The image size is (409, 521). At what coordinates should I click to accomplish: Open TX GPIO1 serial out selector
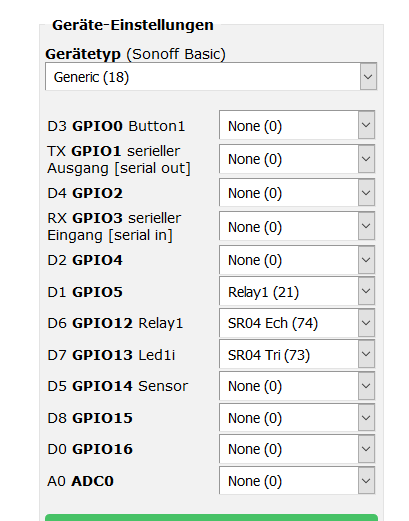[x=297, y=159]
